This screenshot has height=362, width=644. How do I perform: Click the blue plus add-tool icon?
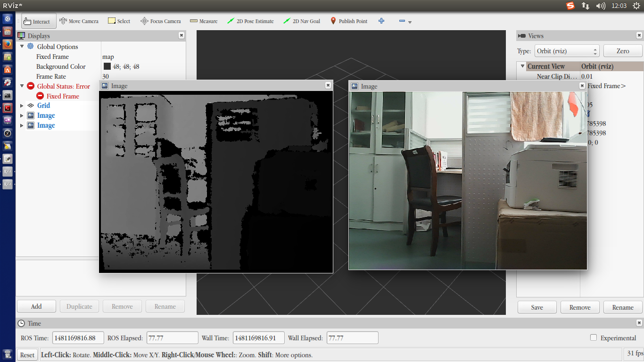(381, 21)
